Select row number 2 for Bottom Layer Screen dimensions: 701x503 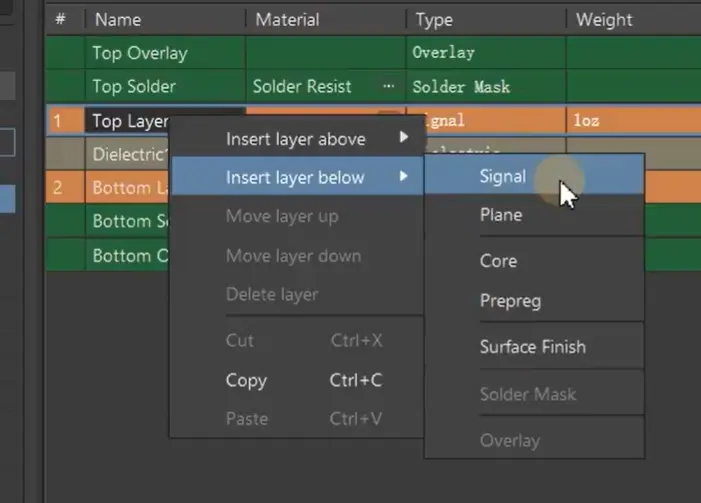[x=58, y=187]
